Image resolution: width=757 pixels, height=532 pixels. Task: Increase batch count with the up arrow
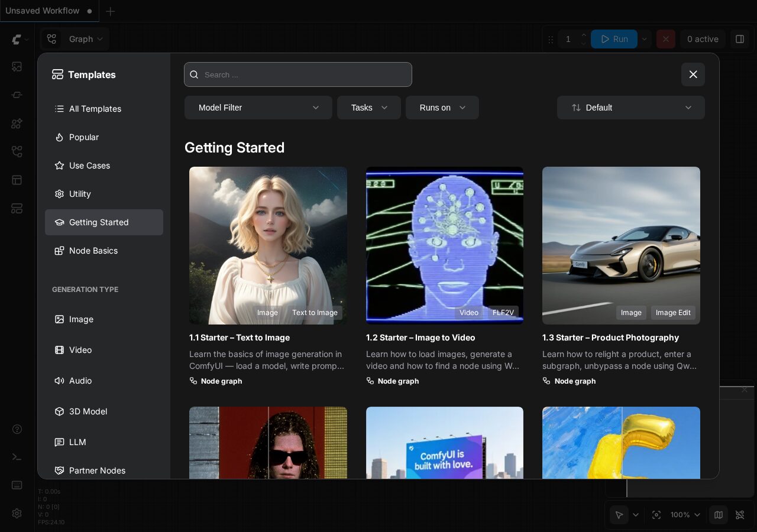point(584,35)
